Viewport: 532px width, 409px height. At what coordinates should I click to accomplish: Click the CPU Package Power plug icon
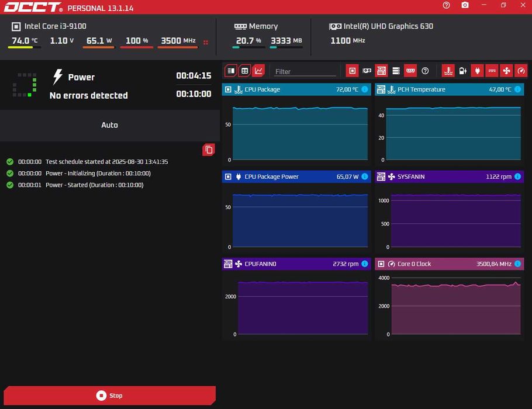[x=239, y=176]
